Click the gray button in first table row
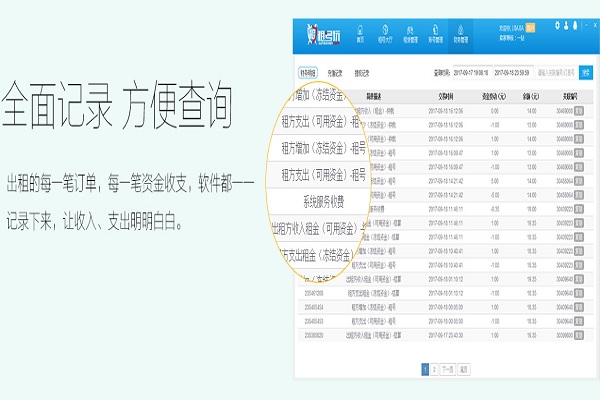600x400 pixels. pyautogui.click(x=579, y=112)
